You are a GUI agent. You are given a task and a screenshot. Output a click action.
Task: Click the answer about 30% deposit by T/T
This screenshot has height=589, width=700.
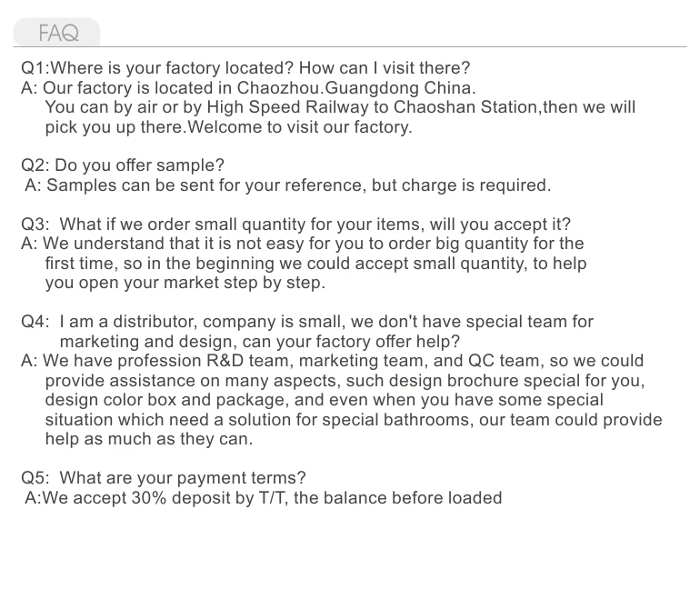click(x=263, y=498)
